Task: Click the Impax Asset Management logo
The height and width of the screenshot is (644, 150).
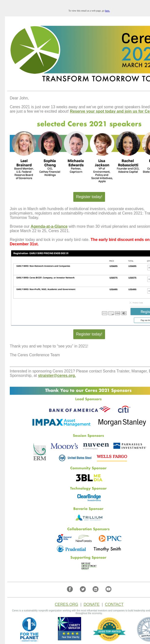Action: [61, 422]
